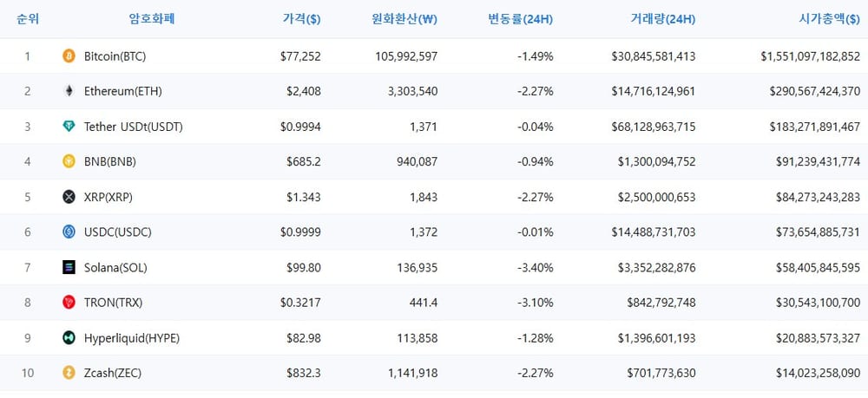Open the Zcash(ZEC) name link

click(x=113, y=373)
